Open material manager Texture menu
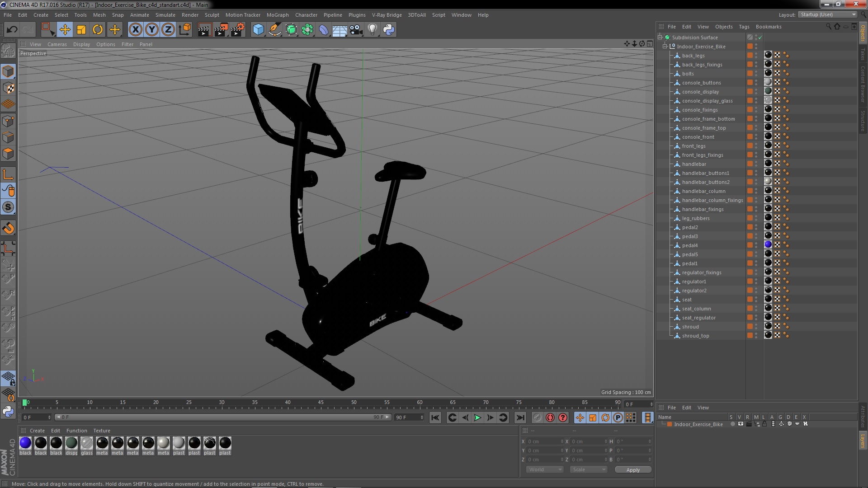This screenshot has width=868, height=488. pyautogui.click(x=102, y=431)
